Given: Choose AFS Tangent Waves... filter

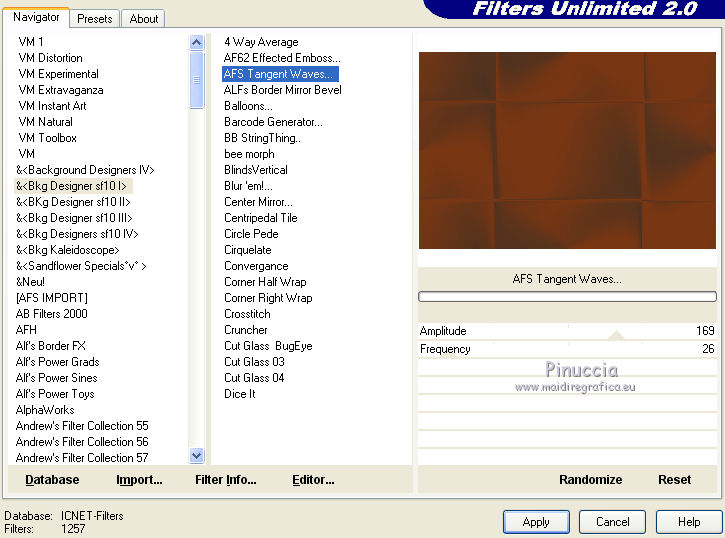Looking at the screenshot, I should click(280, 74).
